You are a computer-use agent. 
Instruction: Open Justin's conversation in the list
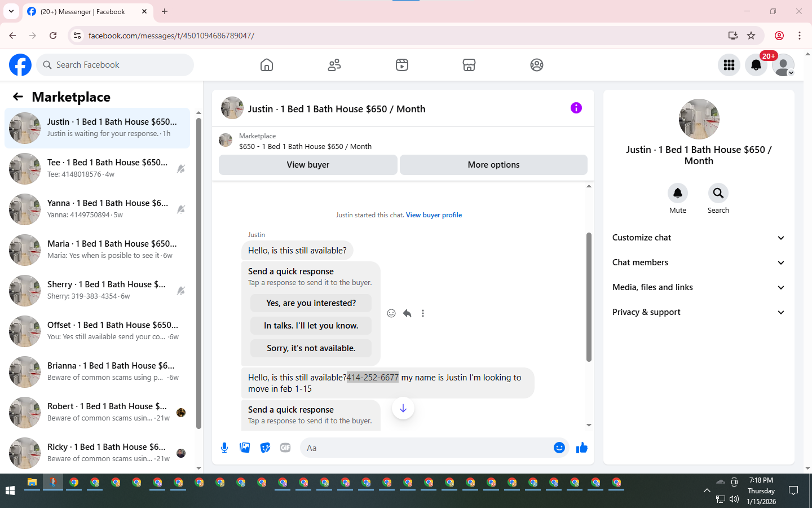tap(98, 128)
